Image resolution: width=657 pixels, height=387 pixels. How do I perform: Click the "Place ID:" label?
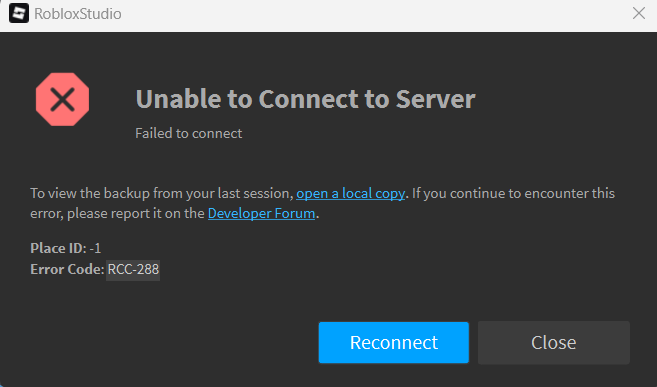(58, 248)
